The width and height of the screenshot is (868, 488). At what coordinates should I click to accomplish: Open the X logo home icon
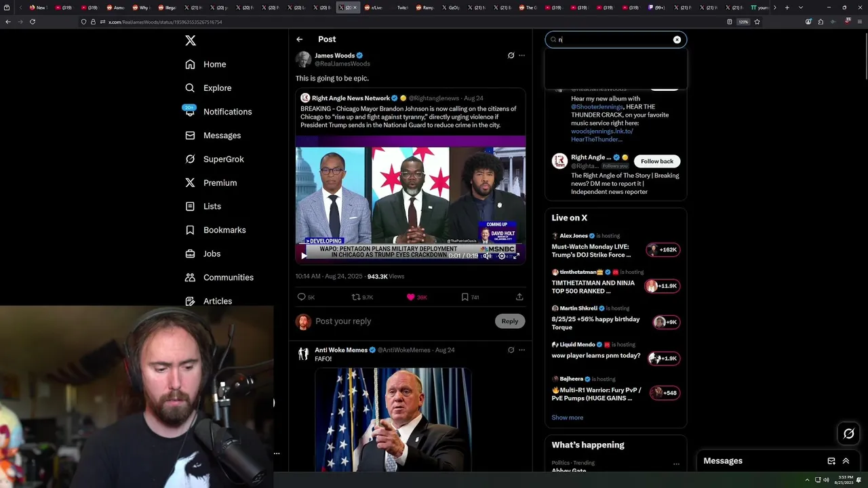click(191, 41)
